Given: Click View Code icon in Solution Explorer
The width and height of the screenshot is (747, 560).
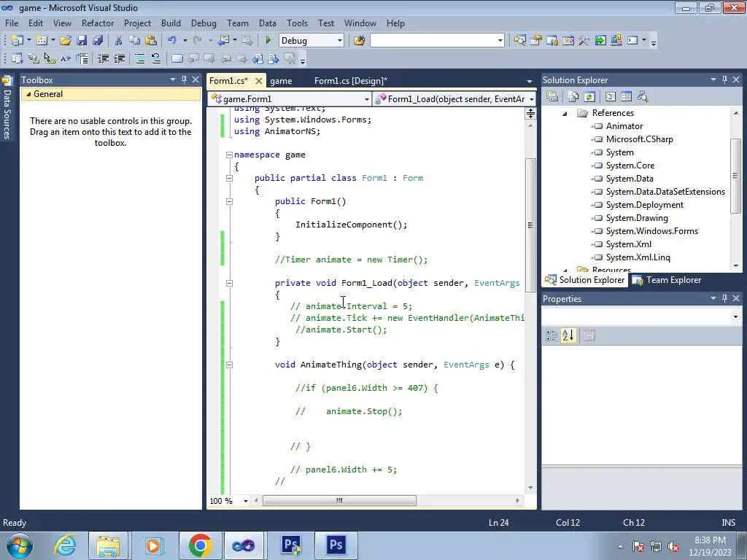Looking at the screenshot, I should 611,97.
